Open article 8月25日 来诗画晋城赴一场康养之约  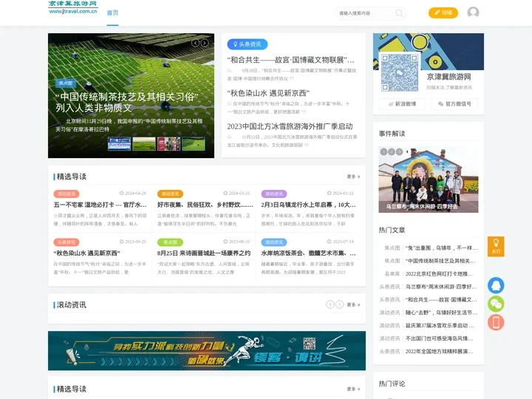[x=204, y=253]
